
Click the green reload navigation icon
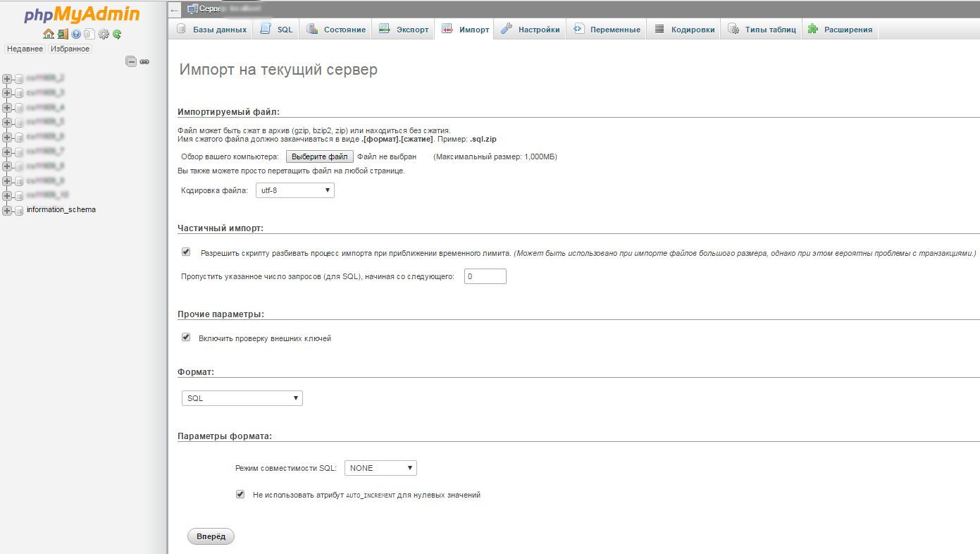[x=117, y=34]
